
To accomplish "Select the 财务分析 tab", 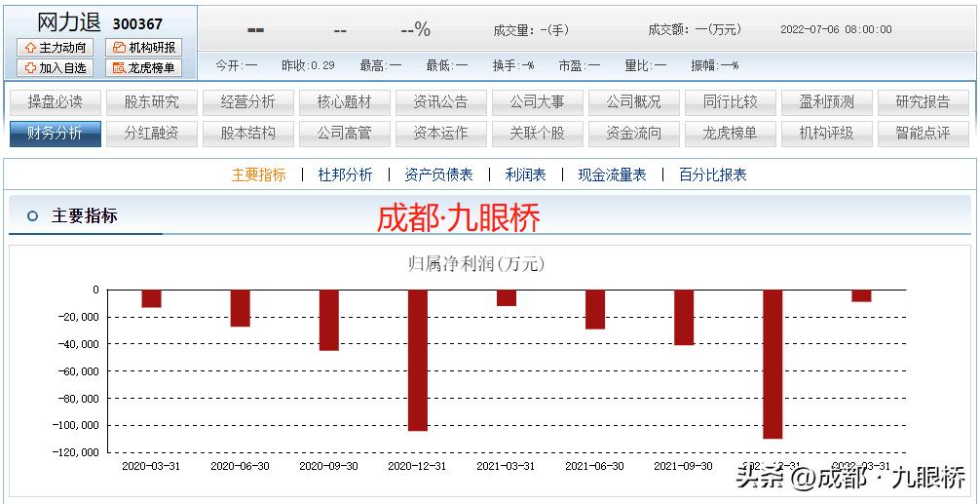I will pyautogui.click(x=55, y=134).
